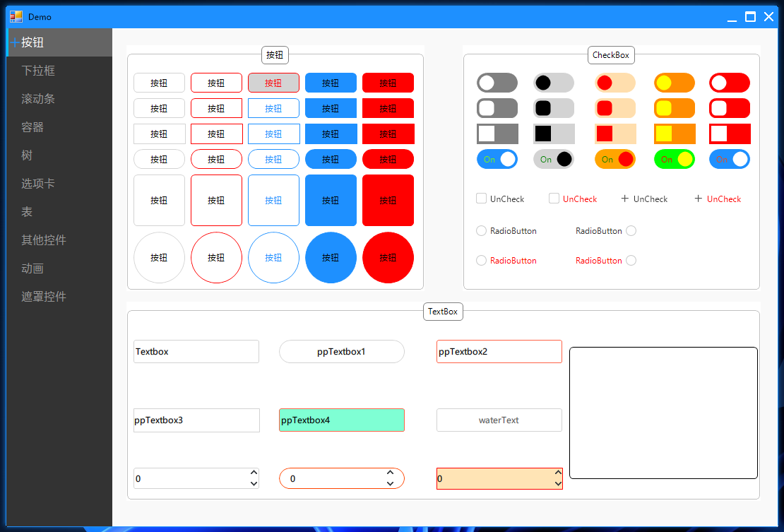Image resolution: width=784 pixels, height=532 pixels.
Task: Click inside the large empty multiline text box
Action: [x=663, y=413]
